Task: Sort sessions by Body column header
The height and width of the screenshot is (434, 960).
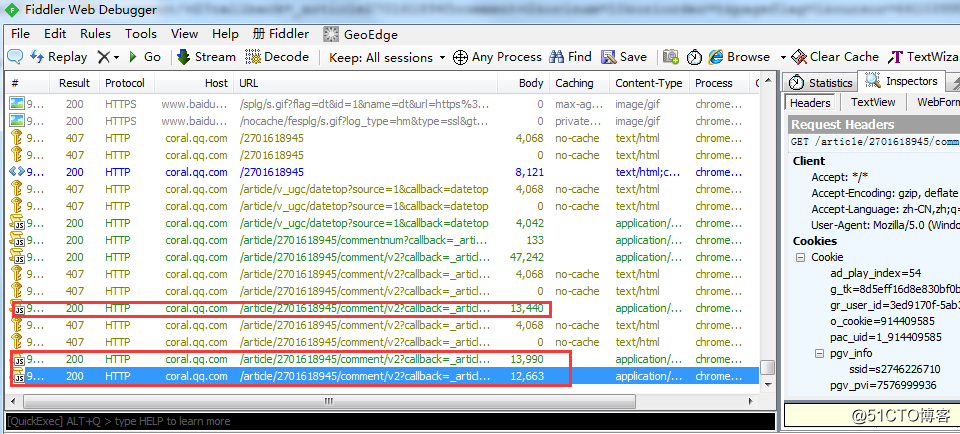Action: pos(523,83)
